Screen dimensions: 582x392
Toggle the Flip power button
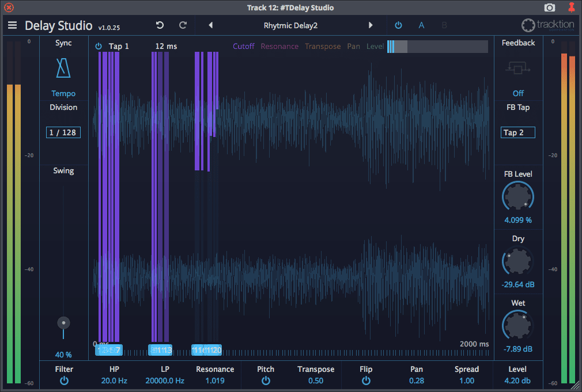coord(366,381)
